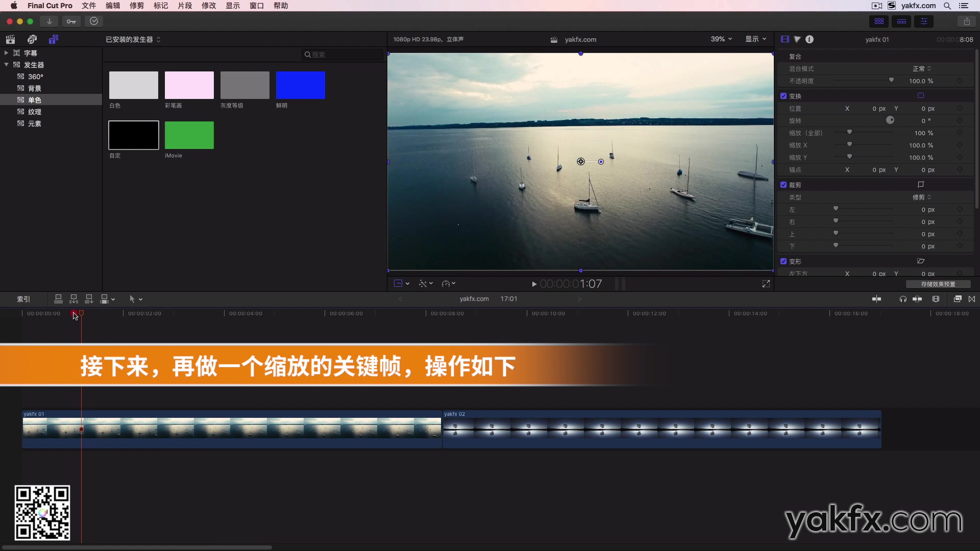Screen dimensions: 980x551
Task: Open the macOS Spotlight search icon
Action: click(x=947, y=6)
